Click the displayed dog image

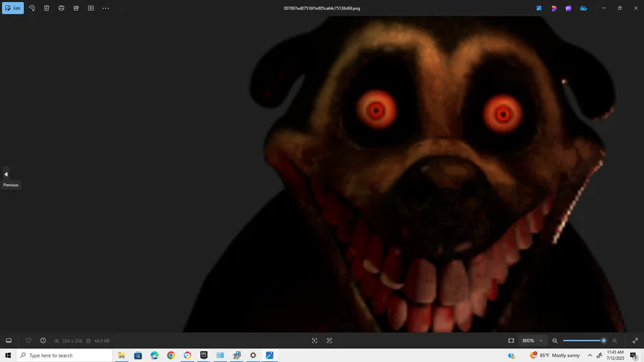tap(404, 175)
